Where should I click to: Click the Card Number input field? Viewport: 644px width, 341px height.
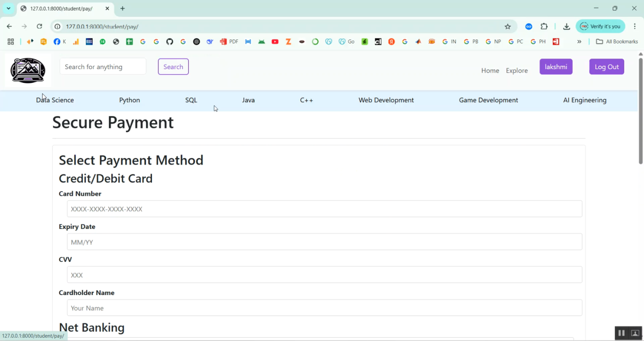(x=324, y=209)
